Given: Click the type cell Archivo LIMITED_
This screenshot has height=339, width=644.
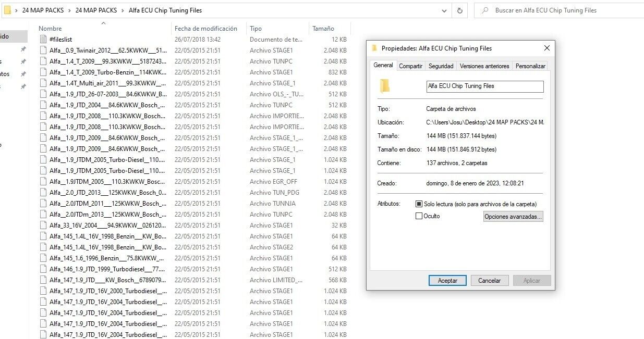Looking at the screenshot, I should point(276,280).
